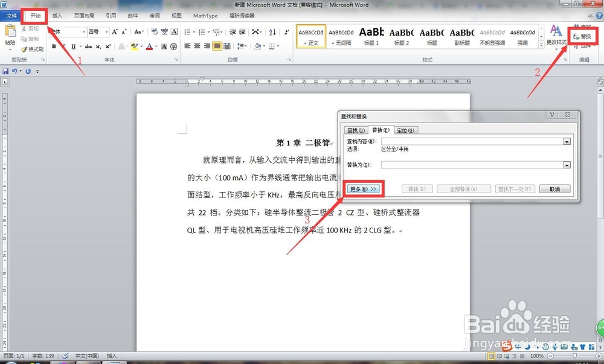Click the Replace with (替换为) input field
Viewport: 604px width, 364px height.
(472, 165)
